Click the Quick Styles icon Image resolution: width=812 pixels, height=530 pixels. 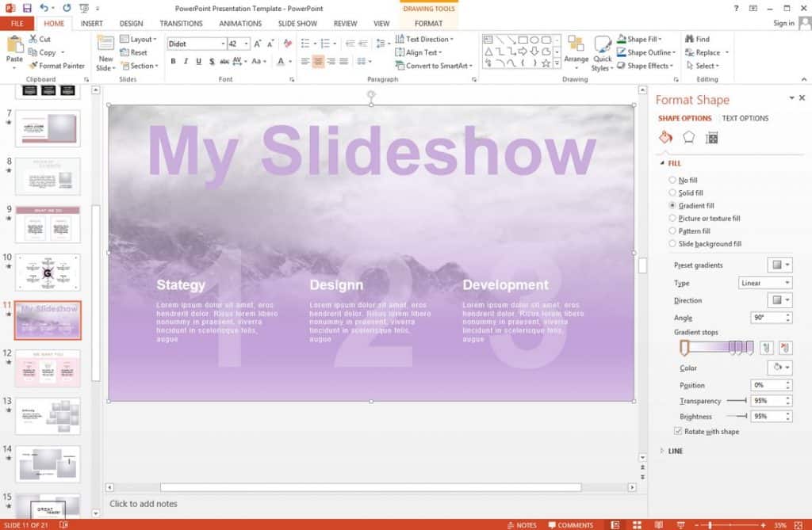pyautogui.click(x=603, y=52)
